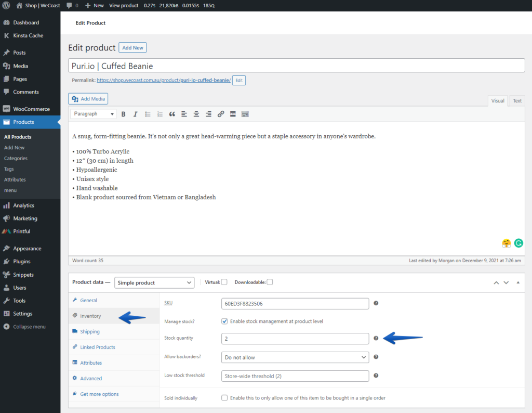Open the comments bubble in admin bar
Screen dimensions: 532x413
[72, 5]
